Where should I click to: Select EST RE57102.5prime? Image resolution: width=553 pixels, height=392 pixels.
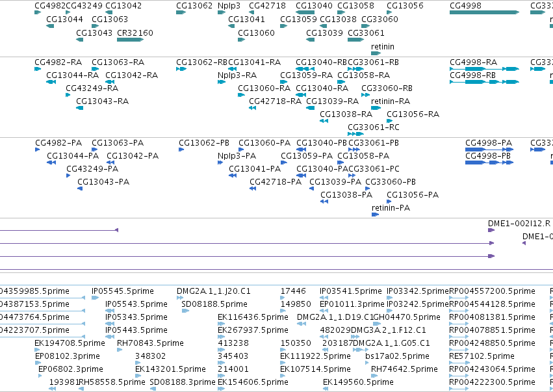point(482,356)
